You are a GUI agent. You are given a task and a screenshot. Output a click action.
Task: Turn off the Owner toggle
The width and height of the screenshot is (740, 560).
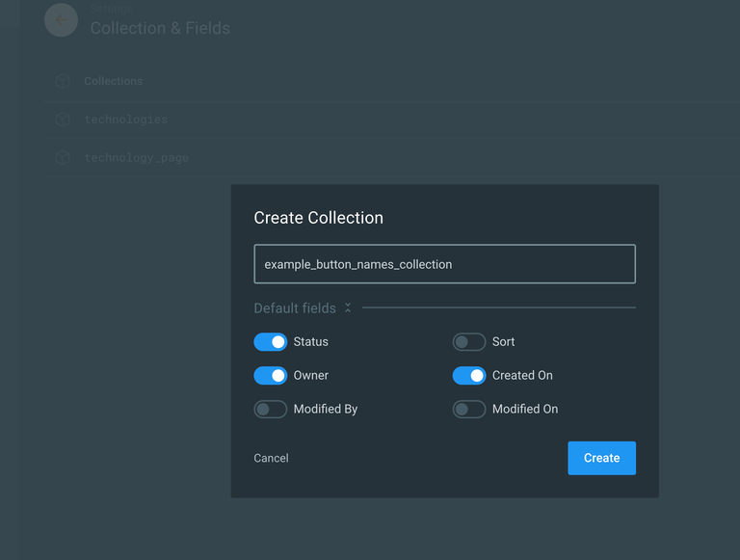point(271,376)
